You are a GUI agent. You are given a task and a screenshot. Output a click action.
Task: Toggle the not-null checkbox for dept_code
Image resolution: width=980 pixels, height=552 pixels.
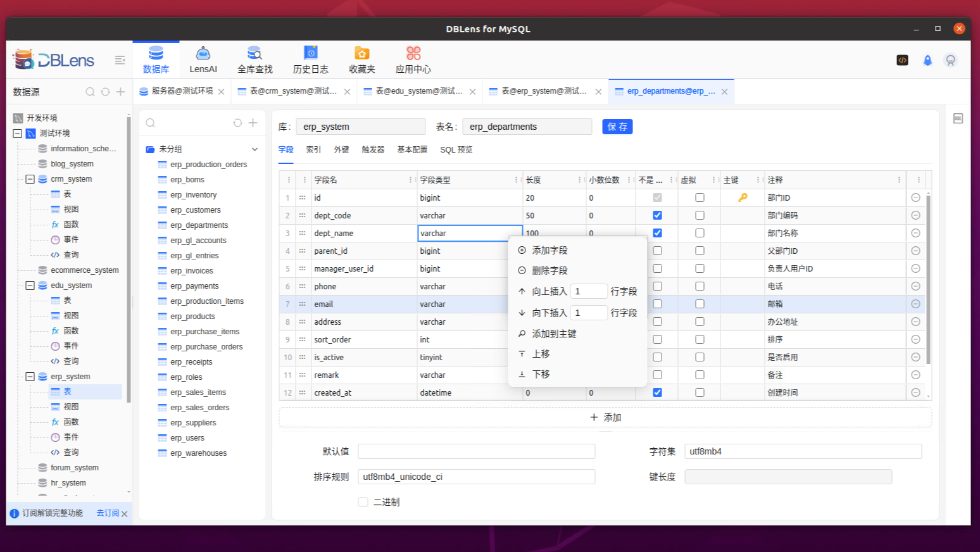(656, 215)
